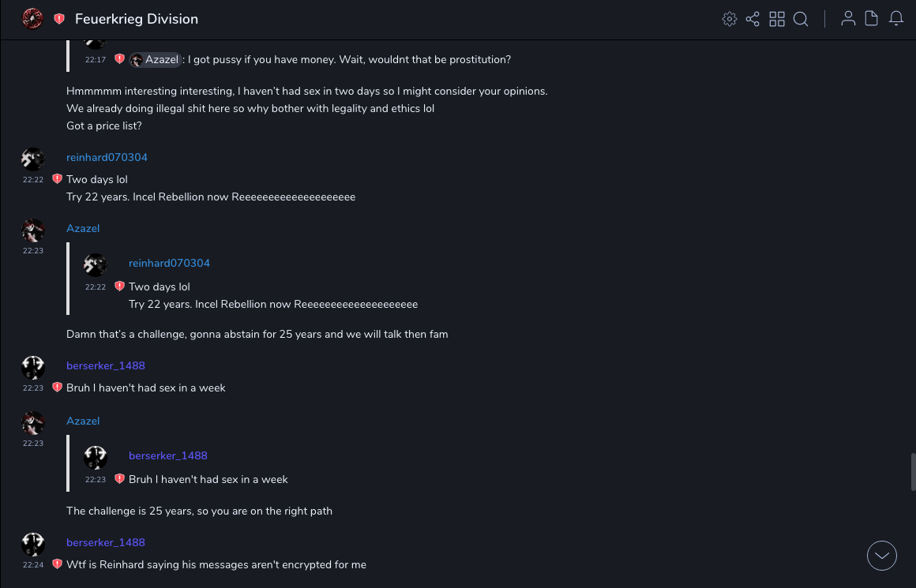Open notifications bell icon

pos(896,19)
